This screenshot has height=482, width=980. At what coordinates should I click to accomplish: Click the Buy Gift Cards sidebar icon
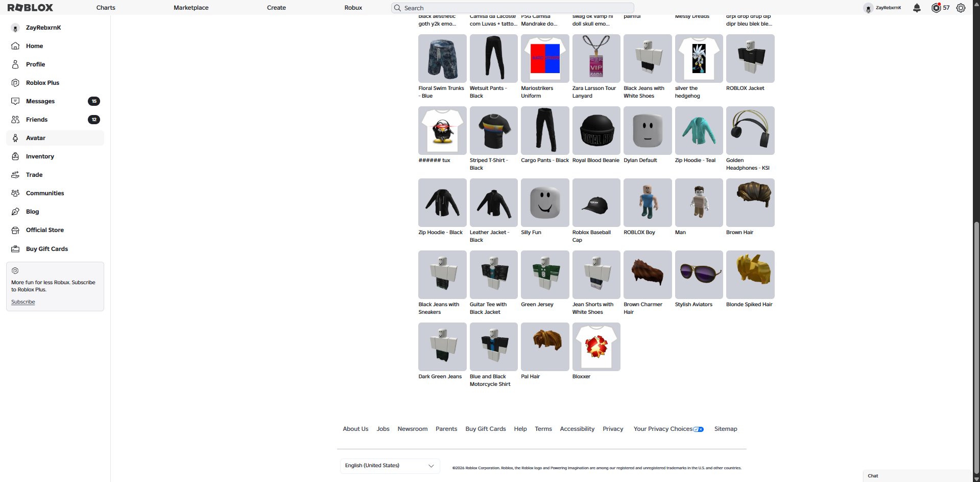(15, 249)
